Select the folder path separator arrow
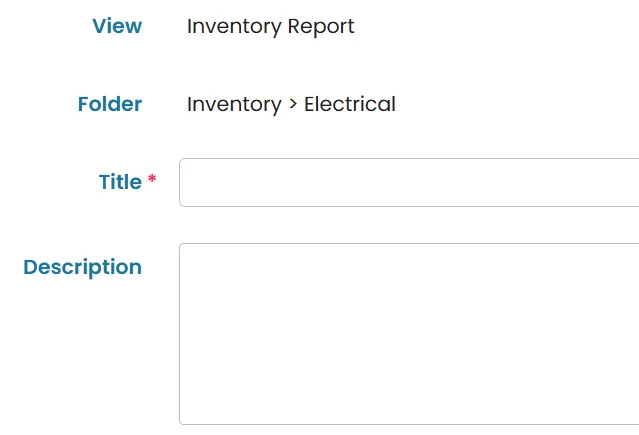 tap(293, 104)
